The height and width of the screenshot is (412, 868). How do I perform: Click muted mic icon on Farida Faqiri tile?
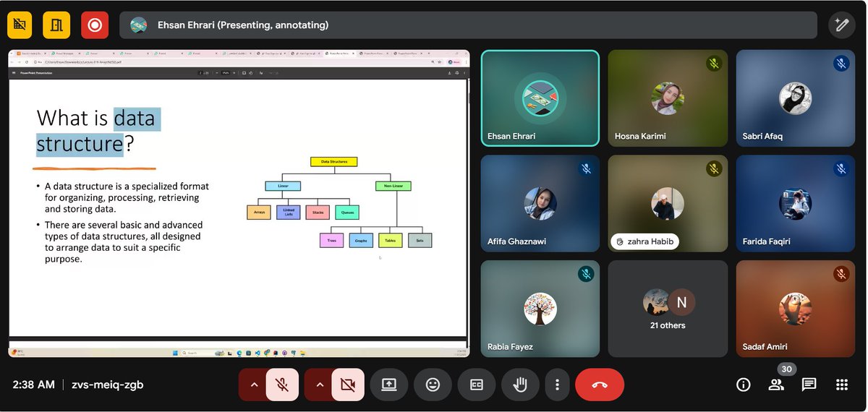pos(841,169)
